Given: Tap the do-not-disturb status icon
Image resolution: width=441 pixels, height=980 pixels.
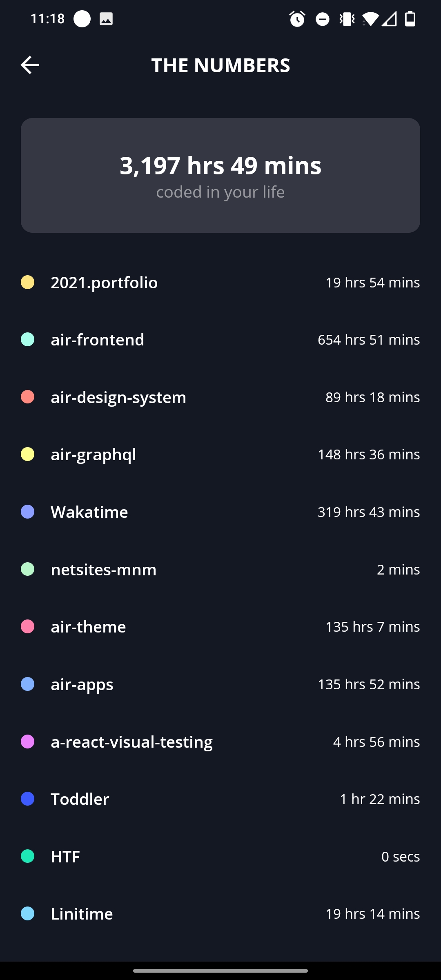Looking at the screenshot, I should click(x=323, y=19).
